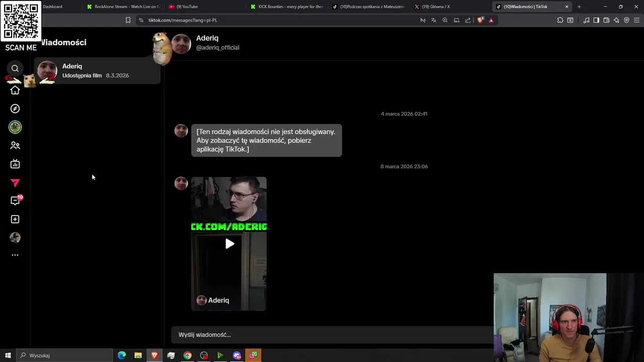
Task: Open the browser hamburger menu
Action: [x=636, y=20]
